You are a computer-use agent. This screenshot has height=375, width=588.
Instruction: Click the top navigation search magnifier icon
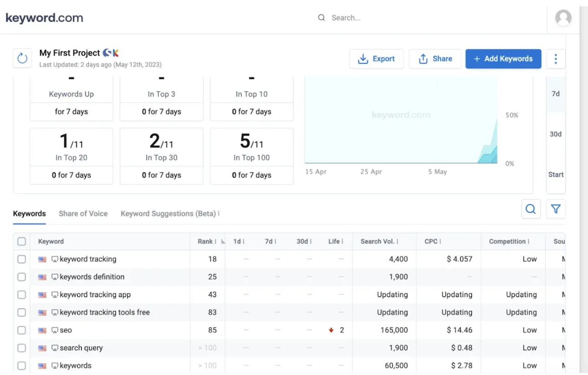point(321,17)
